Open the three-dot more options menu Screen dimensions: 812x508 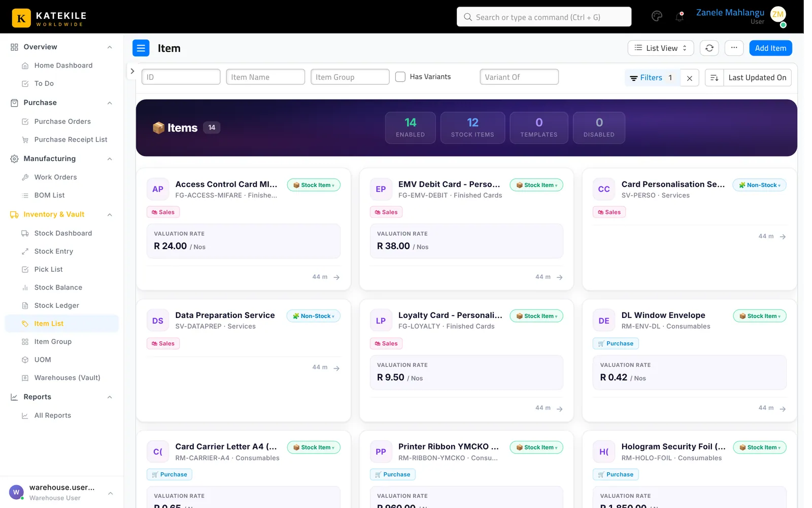pyautogui.click(x=734, y=48)
